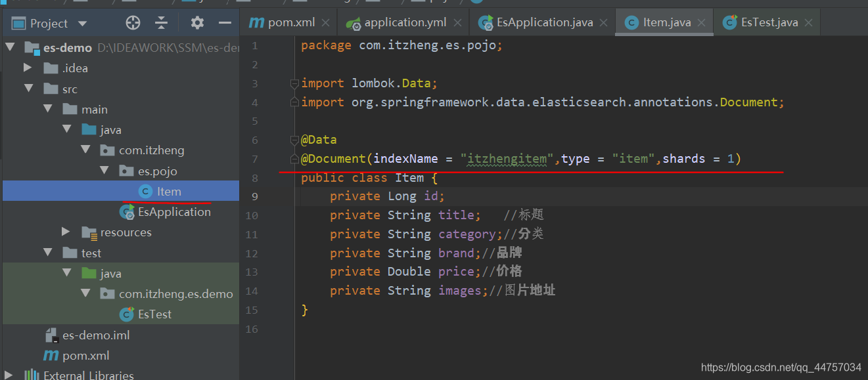
Task: Click line number 16 in gutter
Action: (x=251, y=329)
